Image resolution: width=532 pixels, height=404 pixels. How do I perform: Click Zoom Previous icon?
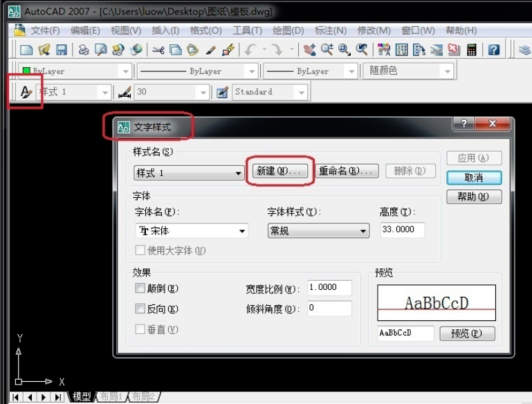362,50
